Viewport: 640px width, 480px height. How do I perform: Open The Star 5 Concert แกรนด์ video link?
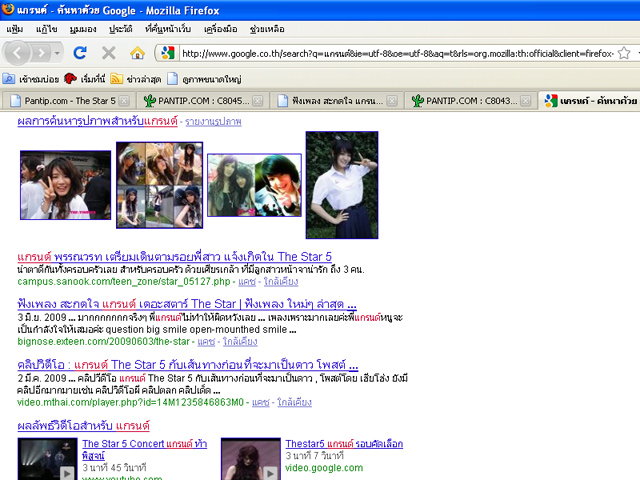pyautogui.click(x=144, y=449)
